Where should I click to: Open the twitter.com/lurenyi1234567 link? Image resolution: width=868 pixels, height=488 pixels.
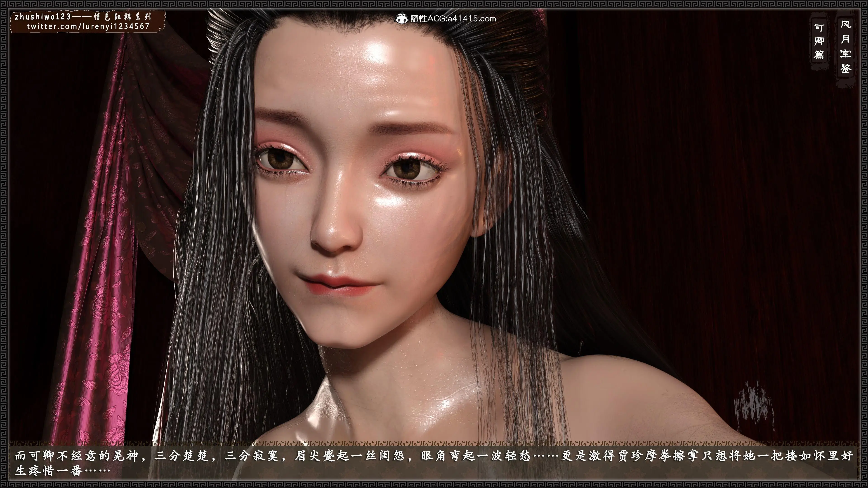[88, 27]
